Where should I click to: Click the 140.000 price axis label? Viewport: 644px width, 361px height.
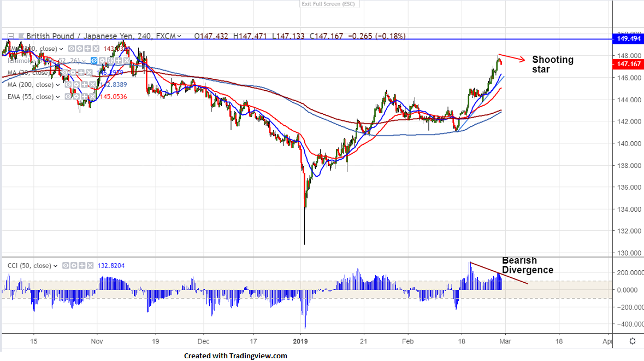tap(629, 143)
